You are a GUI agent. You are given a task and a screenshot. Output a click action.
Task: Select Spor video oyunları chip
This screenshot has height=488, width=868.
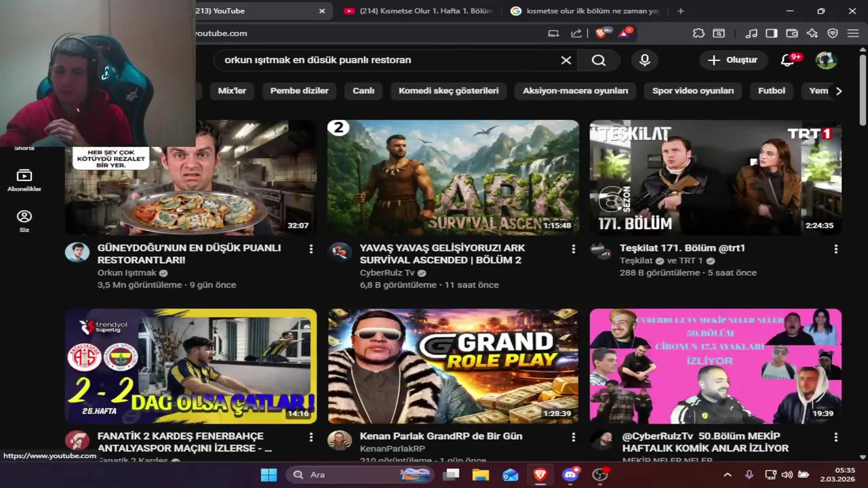click(693, 91)
